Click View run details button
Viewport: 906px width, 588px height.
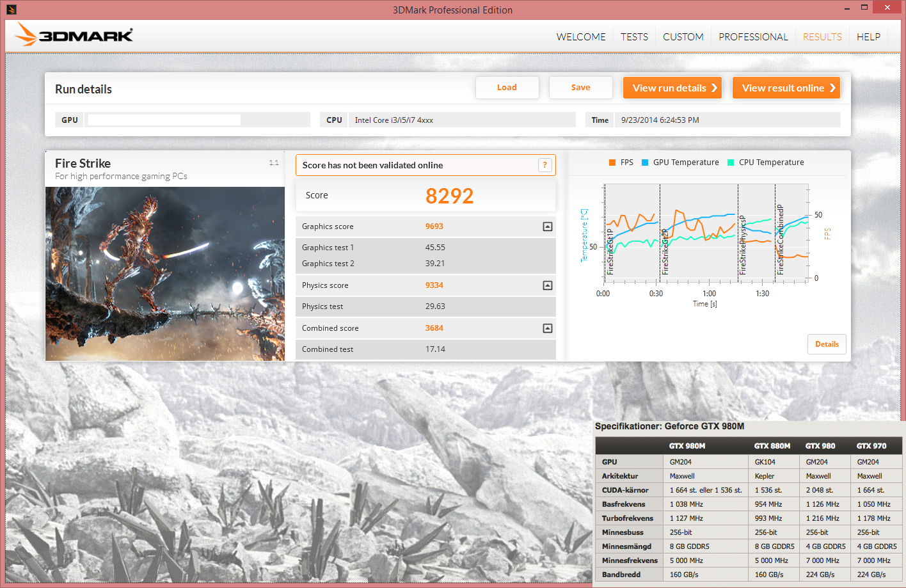pyautogui.click(x=672, y=88)
